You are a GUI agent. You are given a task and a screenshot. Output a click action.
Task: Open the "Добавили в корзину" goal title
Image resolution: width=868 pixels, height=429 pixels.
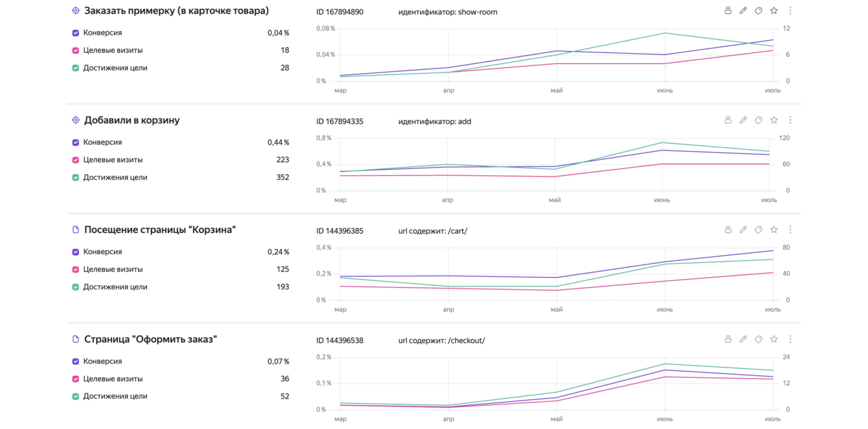point(132,120)
